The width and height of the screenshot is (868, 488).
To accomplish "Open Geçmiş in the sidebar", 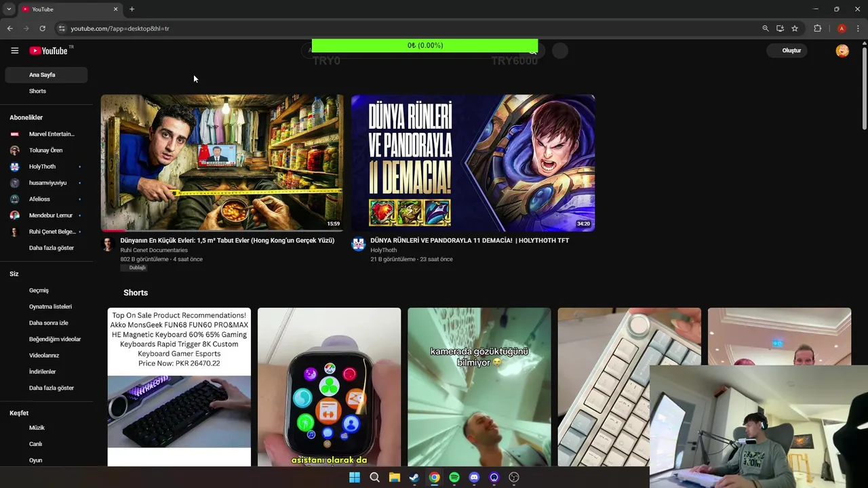I will pyautogui.click(x=47, y=290).
